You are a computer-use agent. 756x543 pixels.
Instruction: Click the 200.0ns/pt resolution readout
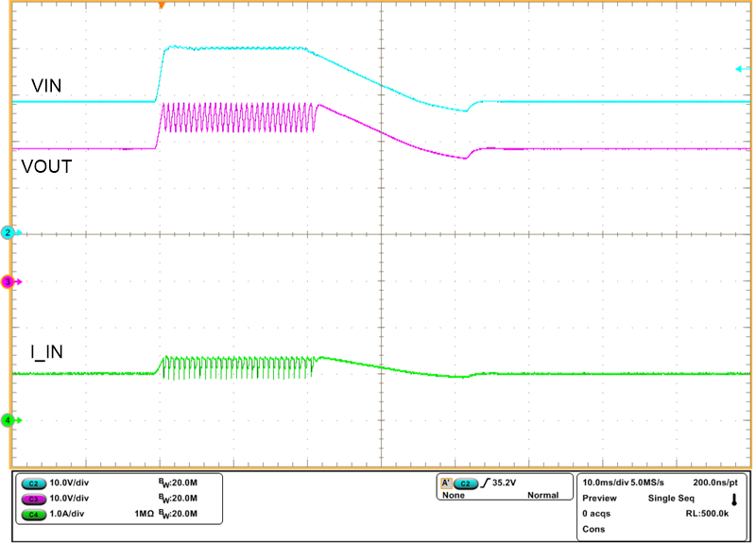tap(715, 483)
